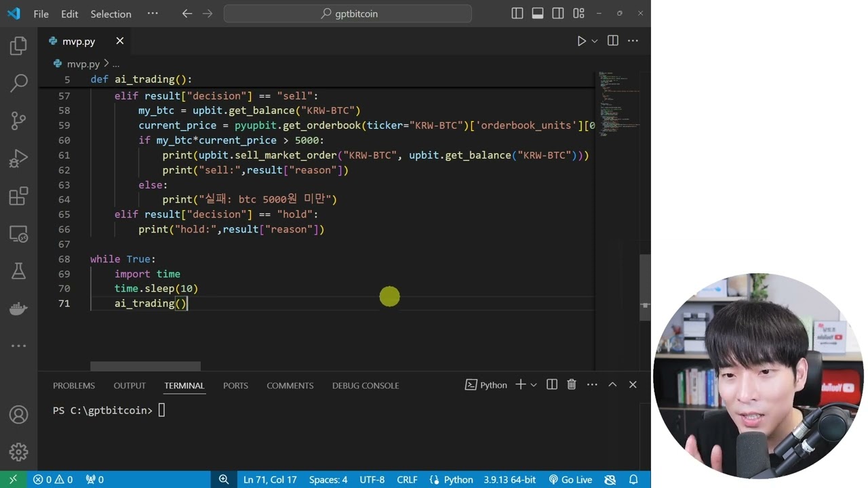
Task: Show more menu bar items
Action: (152, 14)
